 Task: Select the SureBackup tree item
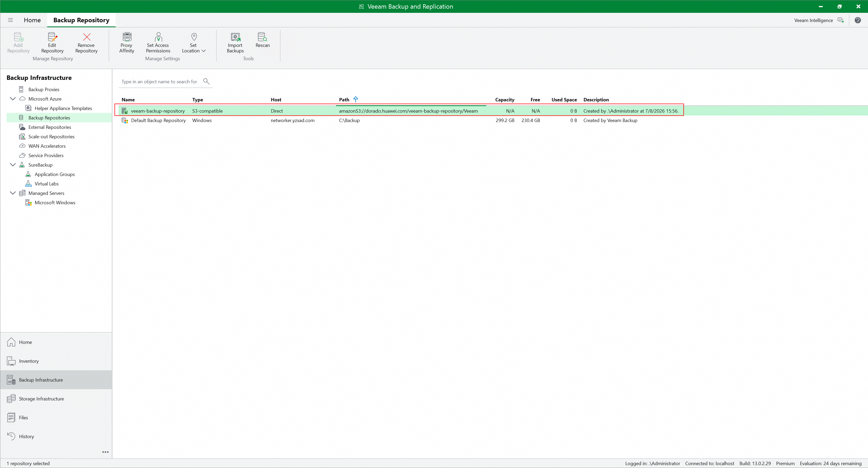point(41,165)
